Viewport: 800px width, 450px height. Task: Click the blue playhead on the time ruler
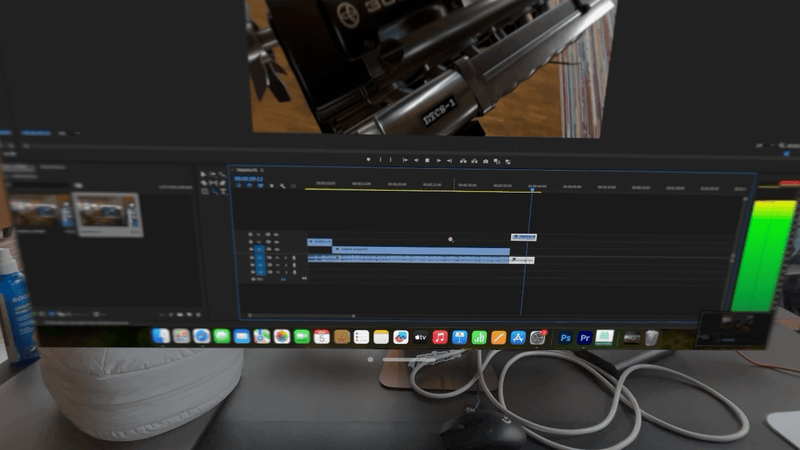tap(531, 187)
